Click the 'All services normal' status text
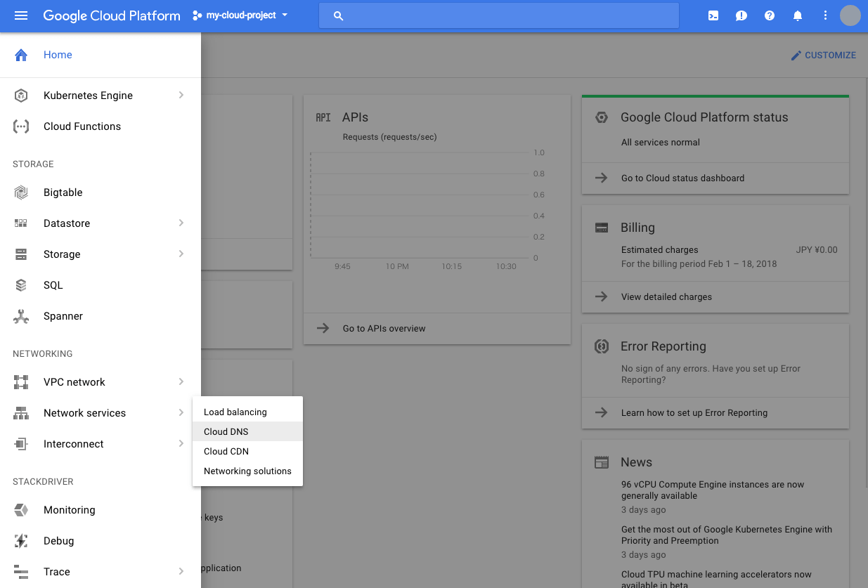Image resolution: width=868 pixels, height=588 pixels. click(x=661, y=142)
